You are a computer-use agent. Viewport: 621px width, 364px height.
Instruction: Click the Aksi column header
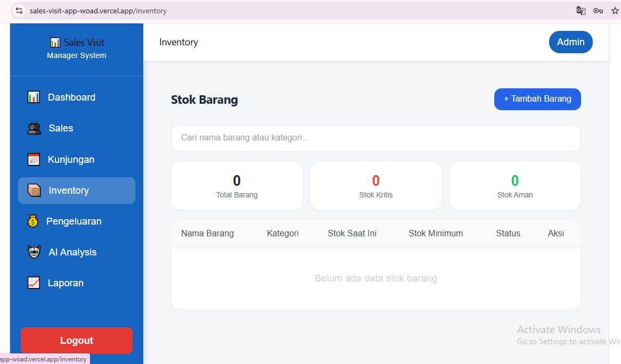click(555, 234)
